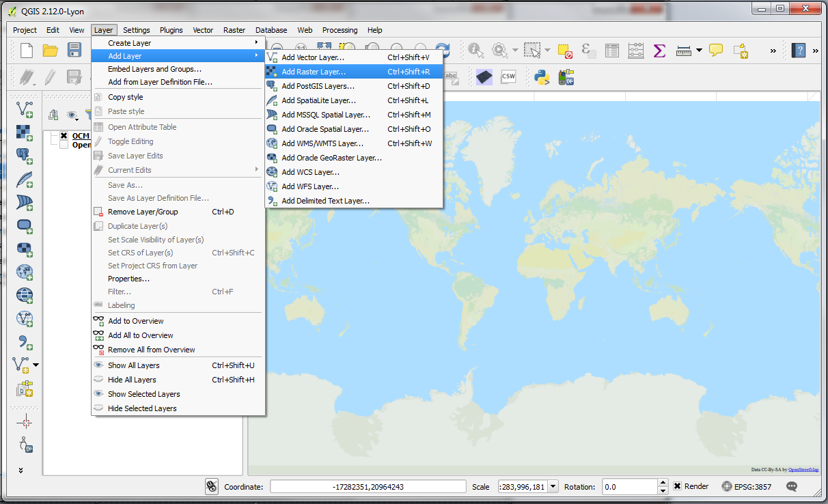Open the Processing menu
This screenshot has height=504, width=828.
(x=340, y=30)
